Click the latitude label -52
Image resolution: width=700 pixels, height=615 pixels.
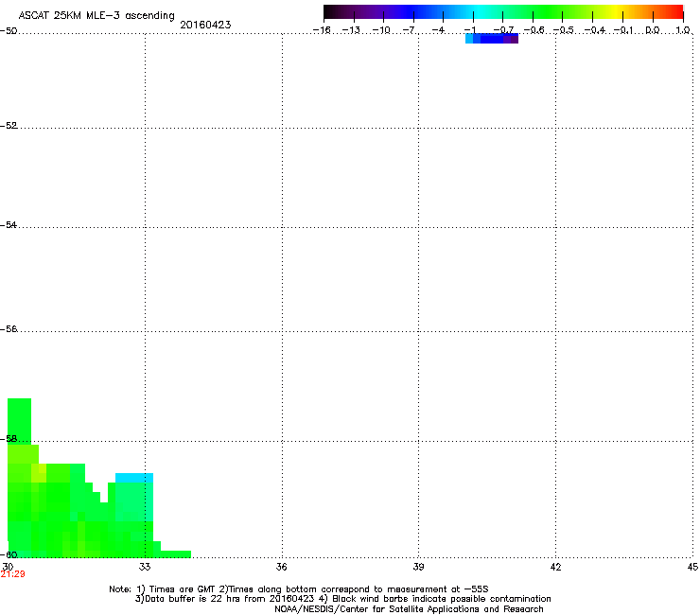click(9, 126)
